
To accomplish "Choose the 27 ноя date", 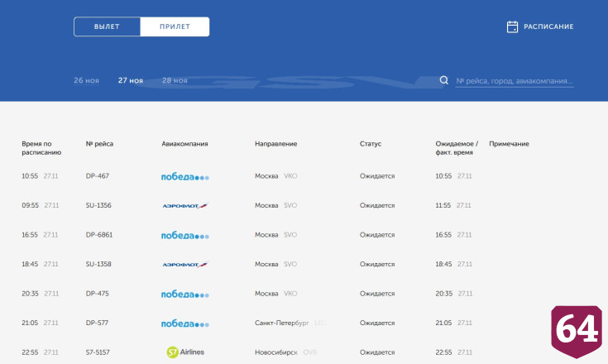I will 131,80.
